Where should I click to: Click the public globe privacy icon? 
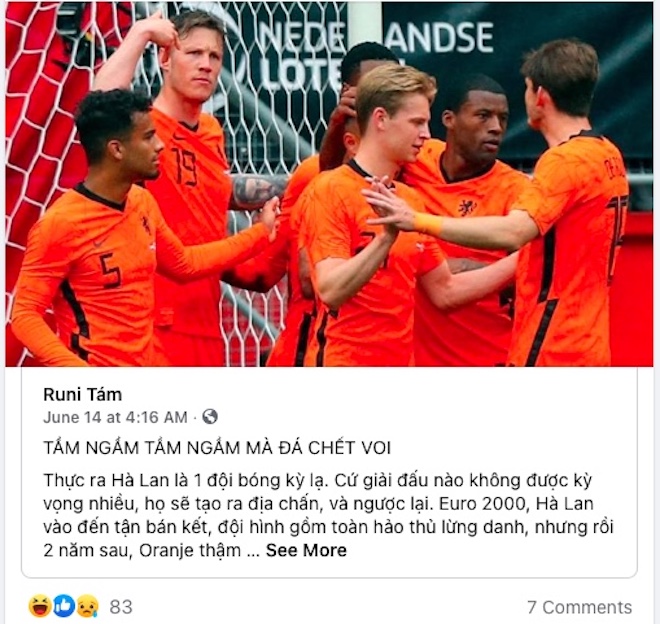(x=210, y=416)
